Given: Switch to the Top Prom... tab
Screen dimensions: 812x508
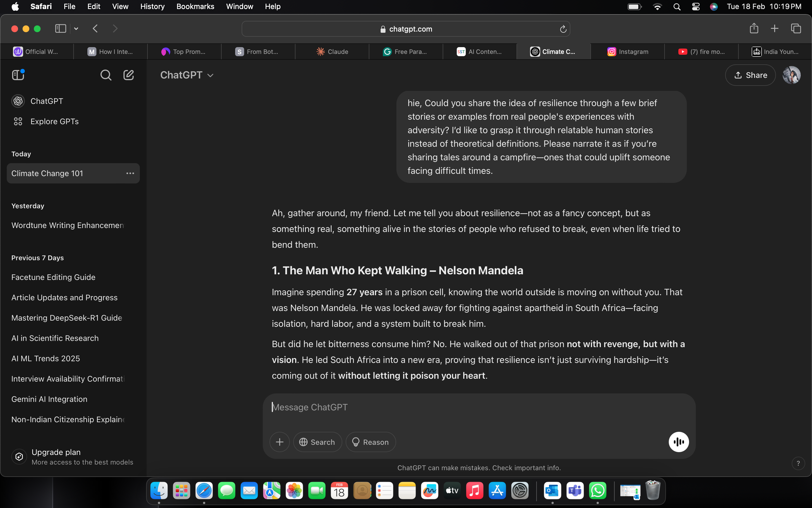Looking at the screenshot, I should (184, 52).
